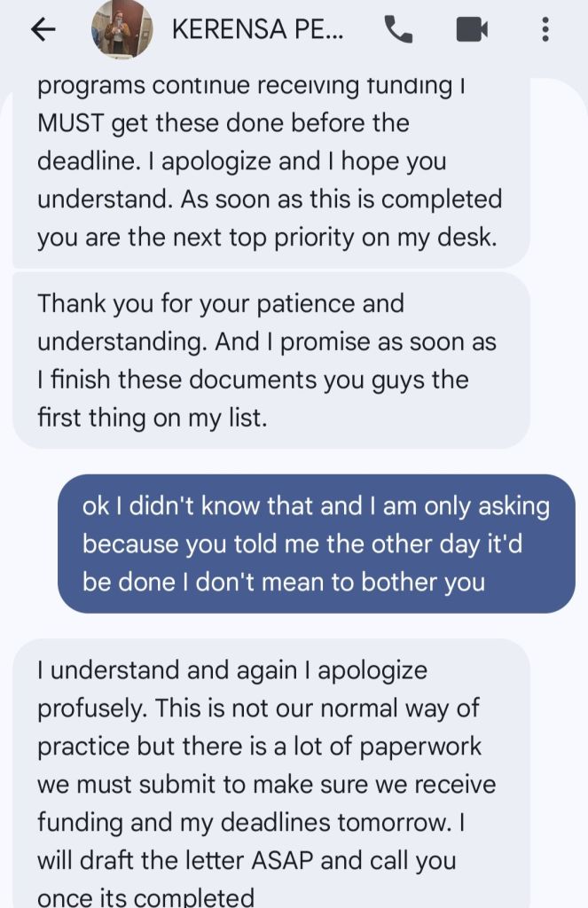This screenshot has height=908, width=588.
Task: Start a voice call with Kerensa
Action: click(398, 30)
